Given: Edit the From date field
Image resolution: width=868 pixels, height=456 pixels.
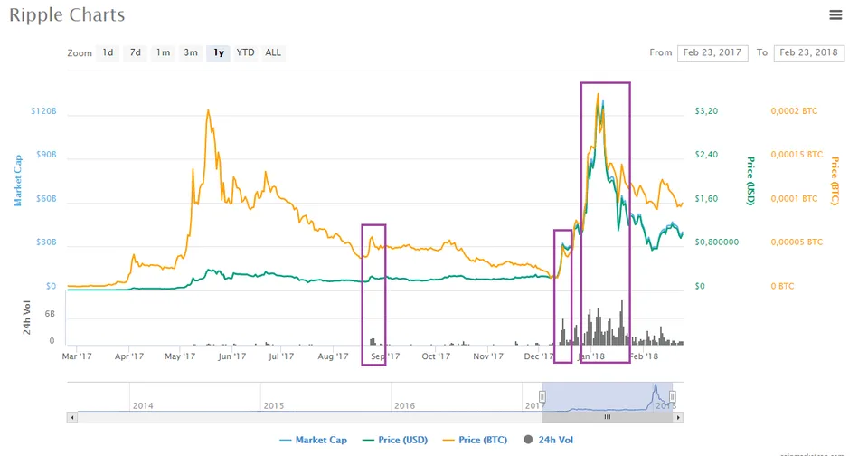Looking at the screenshot, I should [712, 52].
